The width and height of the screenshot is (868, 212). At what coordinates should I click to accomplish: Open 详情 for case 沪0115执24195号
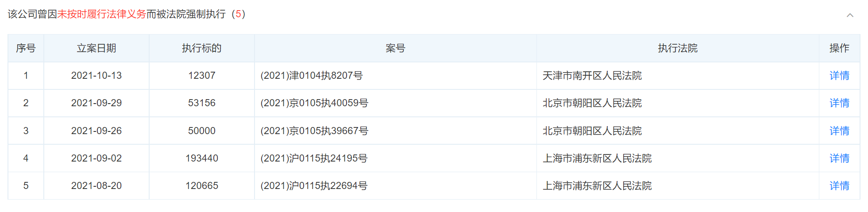pos(839,158)
